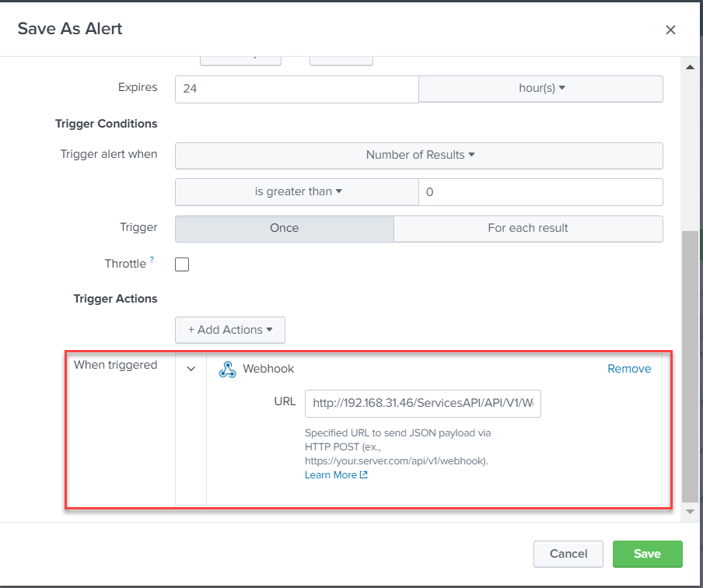Open the Number of Results dropdown
This screenshot has height=588, width=703.
(x=419, y=156)
